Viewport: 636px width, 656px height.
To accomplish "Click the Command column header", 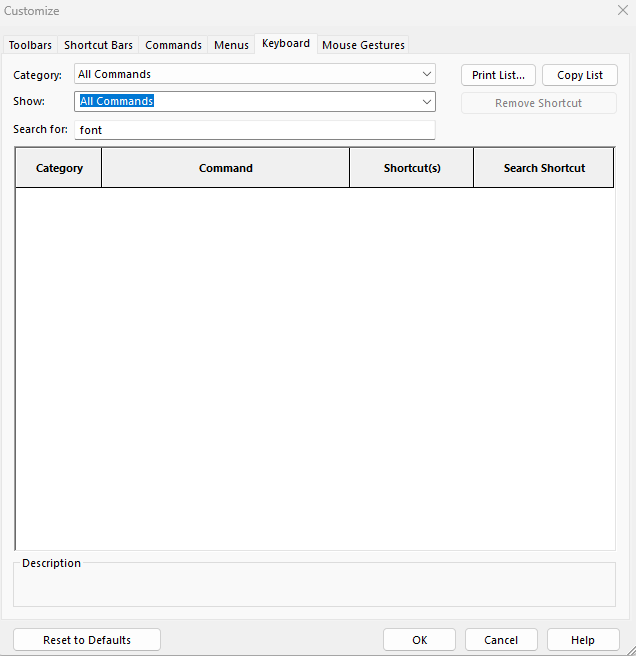I will pos(226,168).
